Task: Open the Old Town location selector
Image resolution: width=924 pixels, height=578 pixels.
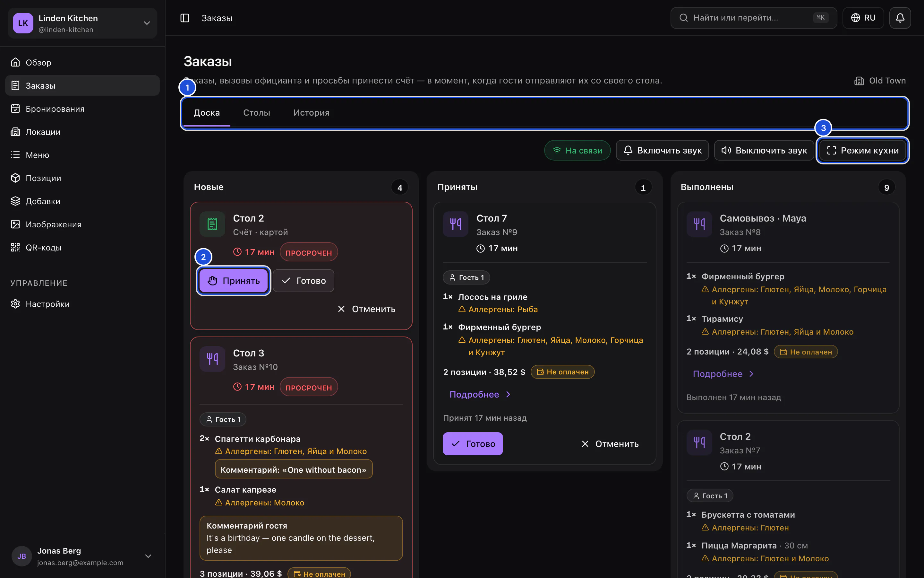Action: [880, 81]
